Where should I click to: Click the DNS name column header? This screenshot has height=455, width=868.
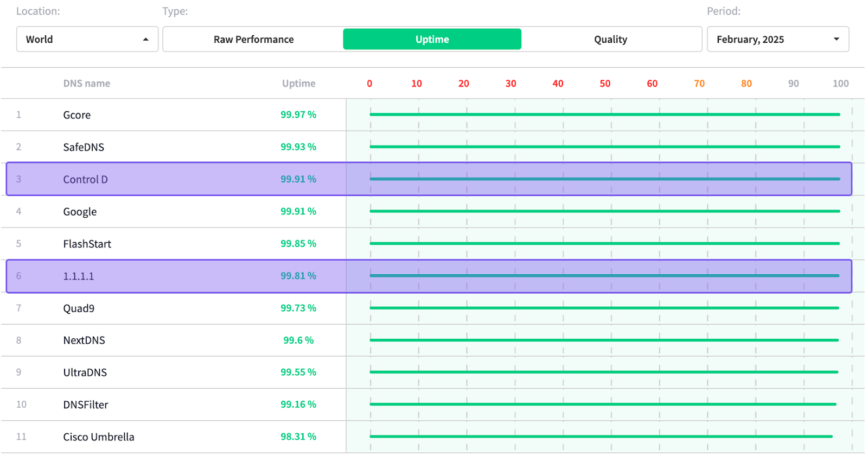point(87,83)
